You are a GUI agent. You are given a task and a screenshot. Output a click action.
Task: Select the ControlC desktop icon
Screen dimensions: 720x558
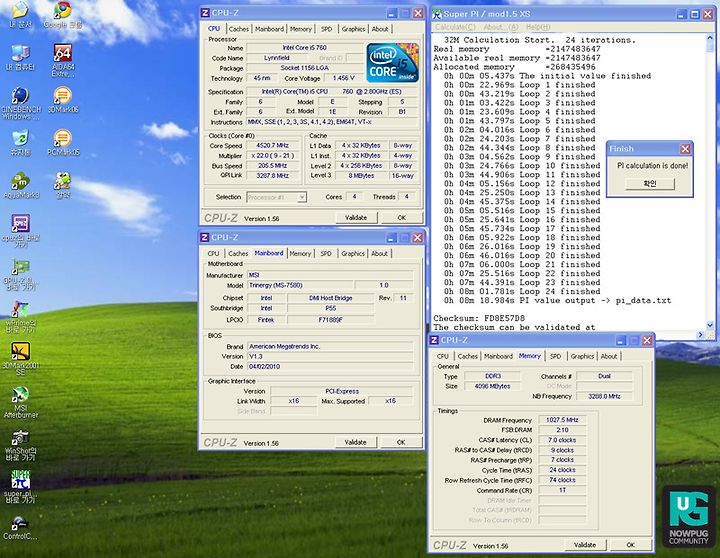point(19,528)
